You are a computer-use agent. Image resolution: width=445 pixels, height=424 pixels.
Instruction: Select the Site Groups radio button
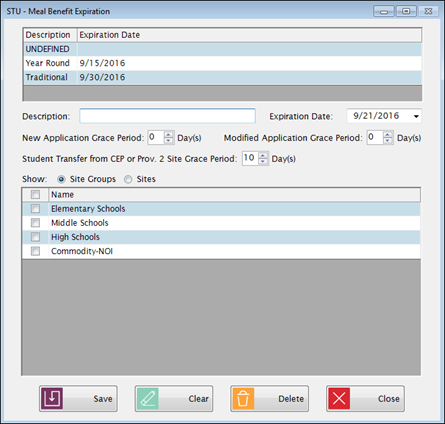click(x=61, y=179)
